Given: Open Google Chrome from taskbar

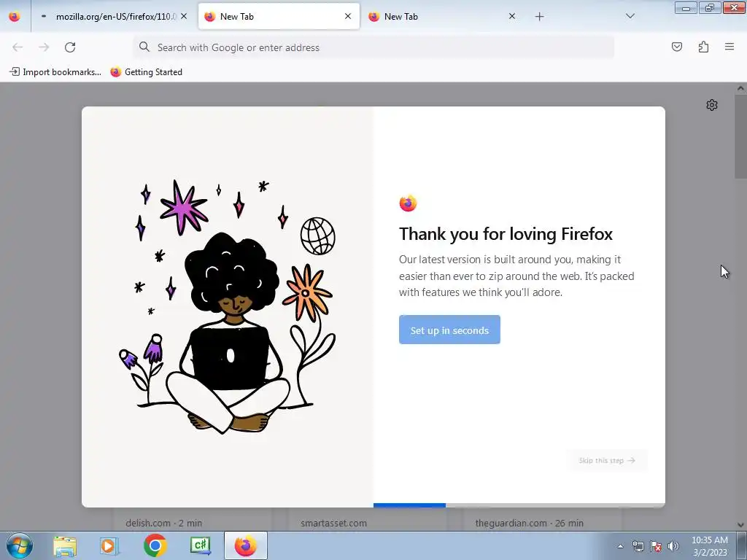Looking at the screenshot, I should coord(155,545).
